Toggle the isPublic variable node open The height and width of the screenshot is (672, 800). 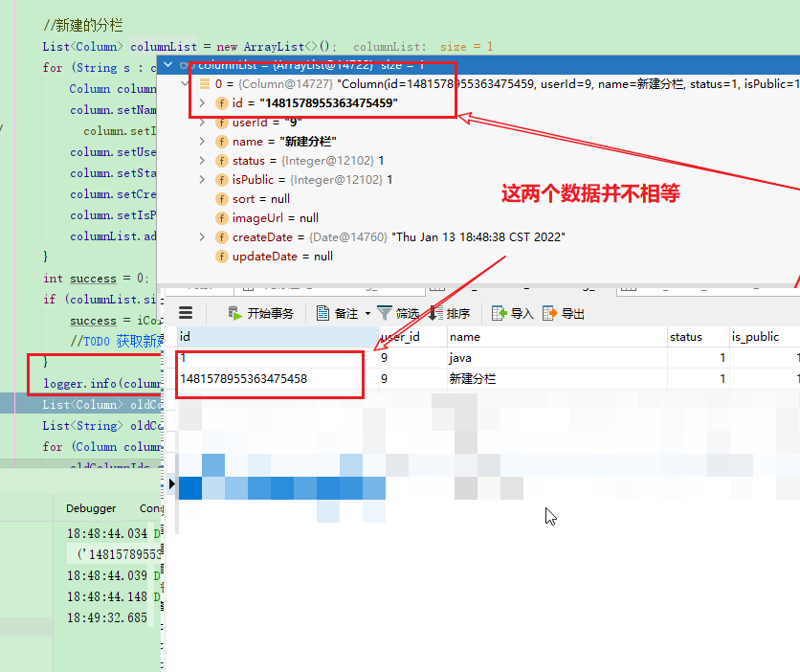202,180
